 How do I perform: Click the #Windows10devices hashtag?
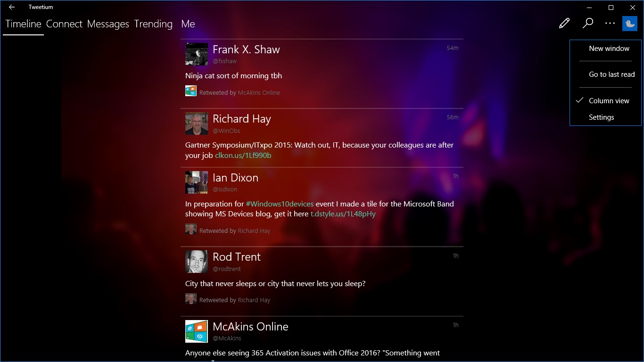tap(280, 204)
